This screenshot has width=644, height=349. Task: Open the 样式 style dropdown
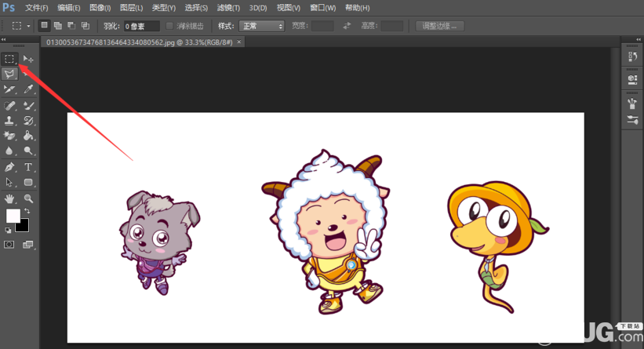click(262, 27)
